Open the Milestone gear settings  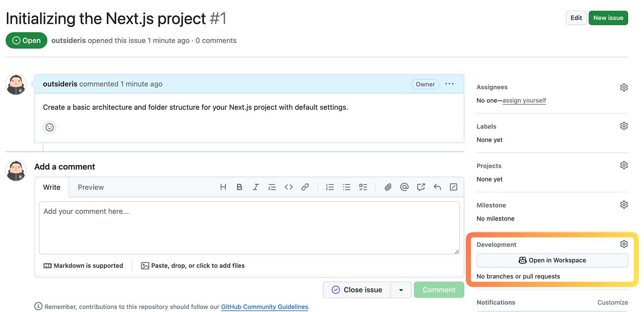(x=624, y=205)
